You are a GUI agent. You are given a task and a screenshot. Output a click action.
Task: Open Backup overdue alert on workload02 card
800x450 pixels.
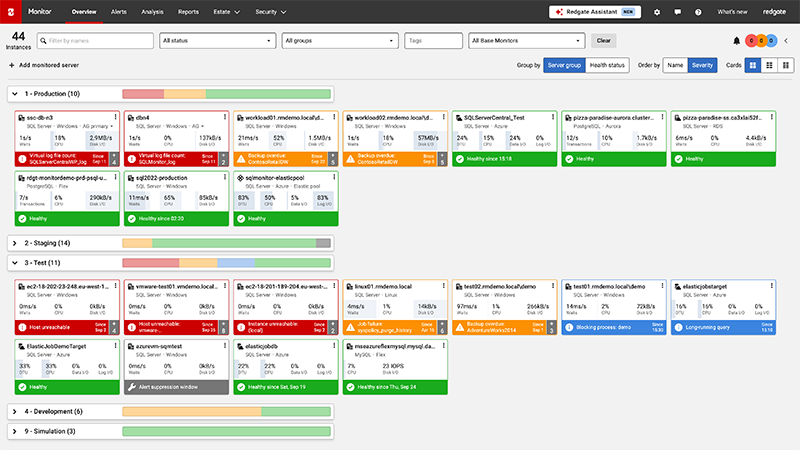click(x=391, y=159)
